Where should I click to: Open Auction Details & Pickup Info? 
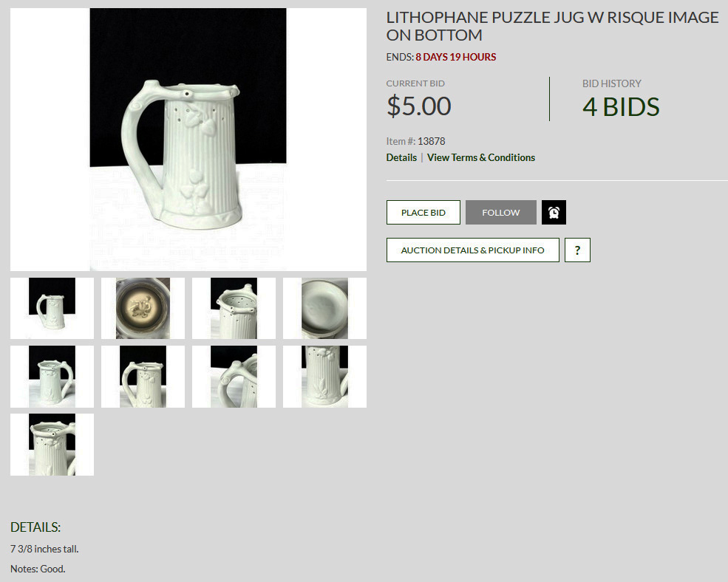coord(472,250)
